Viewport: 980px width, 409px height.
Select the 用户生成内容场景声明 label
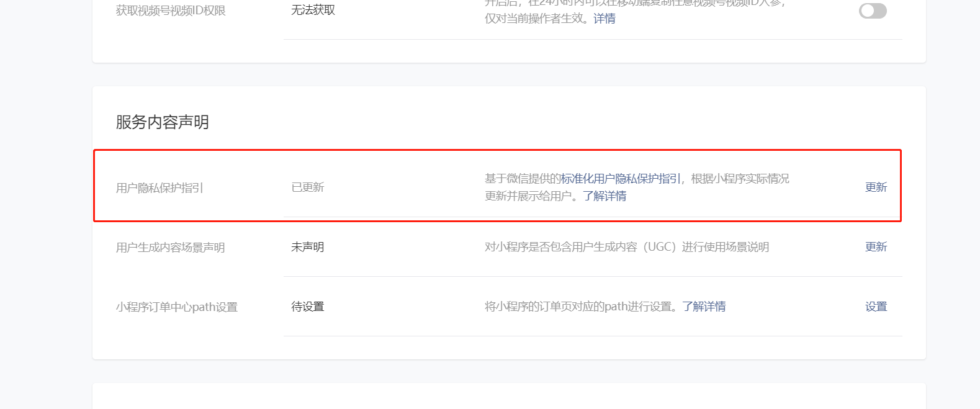click(171, 248)
